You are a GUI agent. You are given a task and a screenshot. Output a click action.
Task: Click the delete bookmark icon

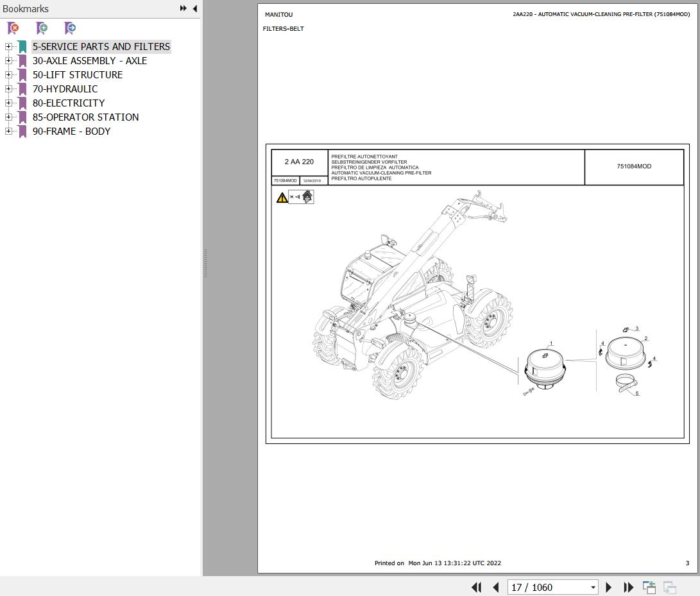tap(13, 28)
